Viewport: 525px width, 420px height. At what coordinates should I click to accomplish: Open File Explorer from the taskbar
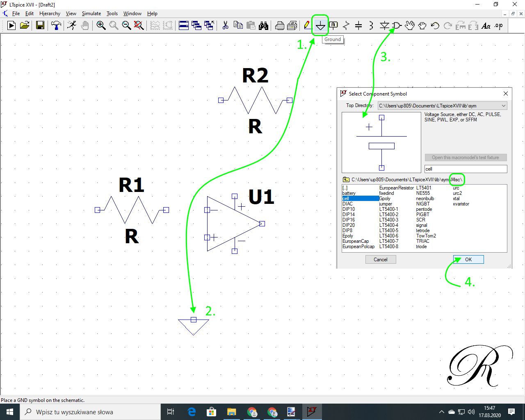[x=231, y=412]
